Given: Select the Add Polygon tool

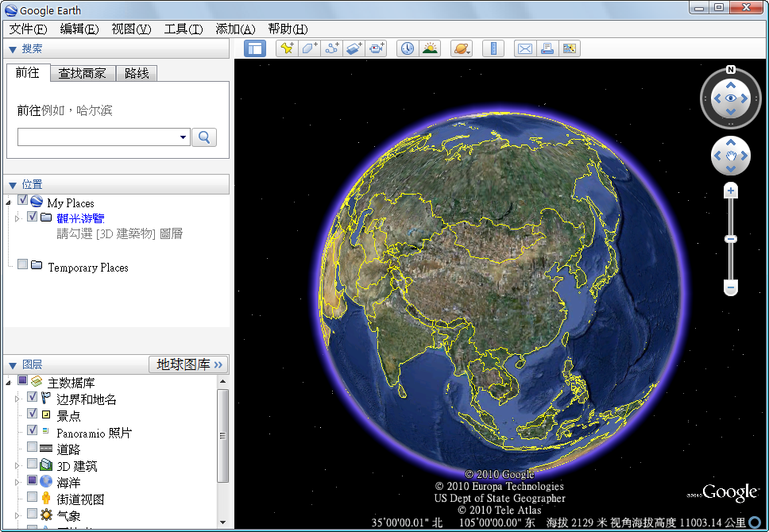Looking at the screenshot, I should pyautogui.click(x=308, y=48).
